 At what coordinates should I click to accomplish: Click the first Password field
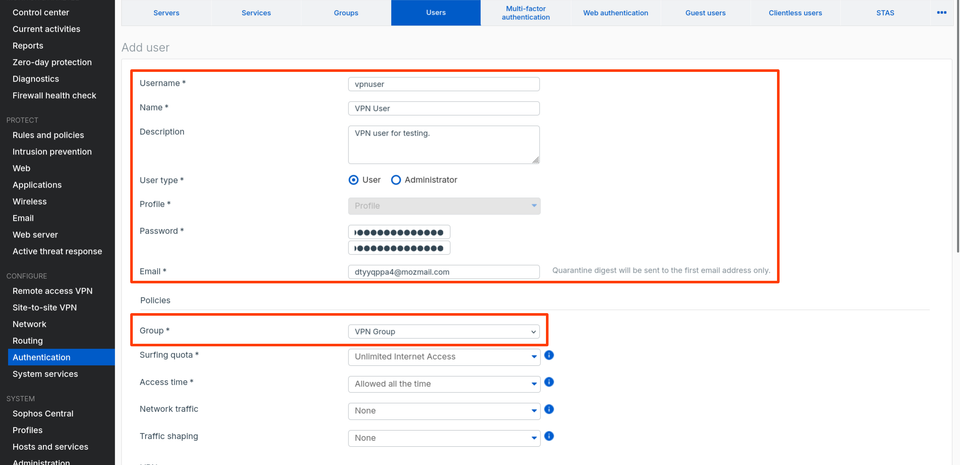point(399,232)
